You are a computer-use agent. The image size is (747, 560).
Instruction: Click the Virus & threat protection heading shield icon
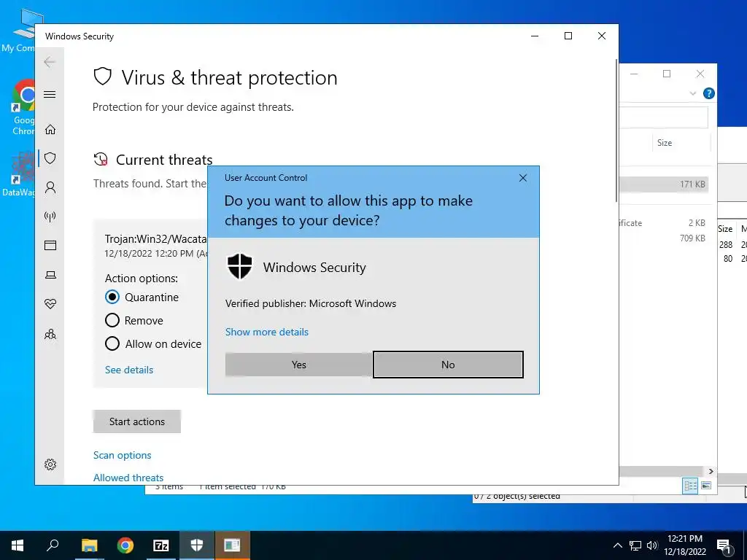(102, 76)
